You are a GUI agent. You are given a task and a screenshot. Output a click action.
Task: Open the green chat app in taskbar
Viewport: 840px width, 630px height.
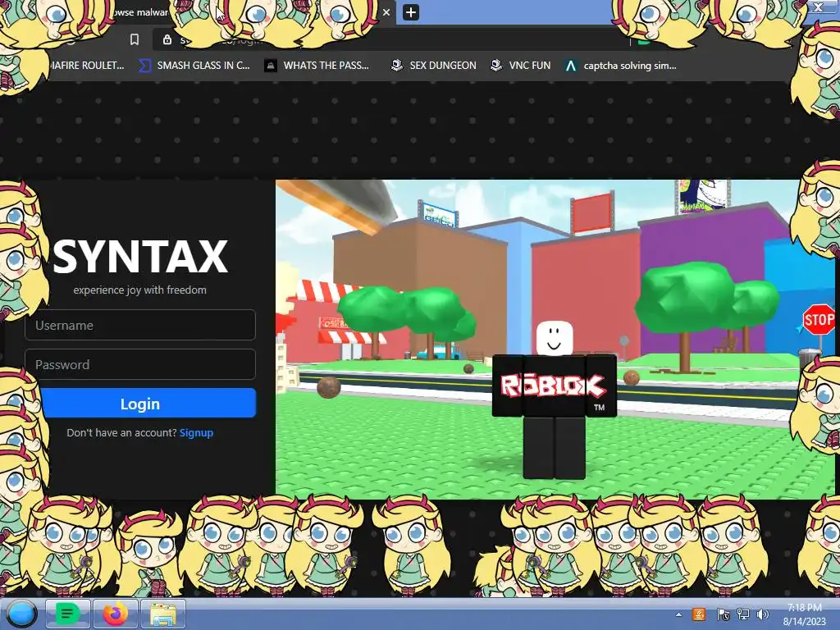point(67,614)
